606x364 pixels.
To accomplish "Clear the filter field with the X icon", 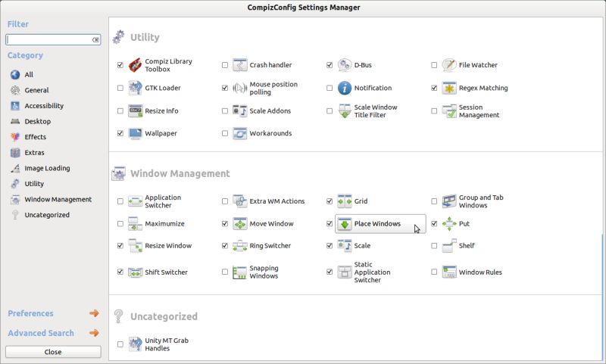I will click(95, 40).
